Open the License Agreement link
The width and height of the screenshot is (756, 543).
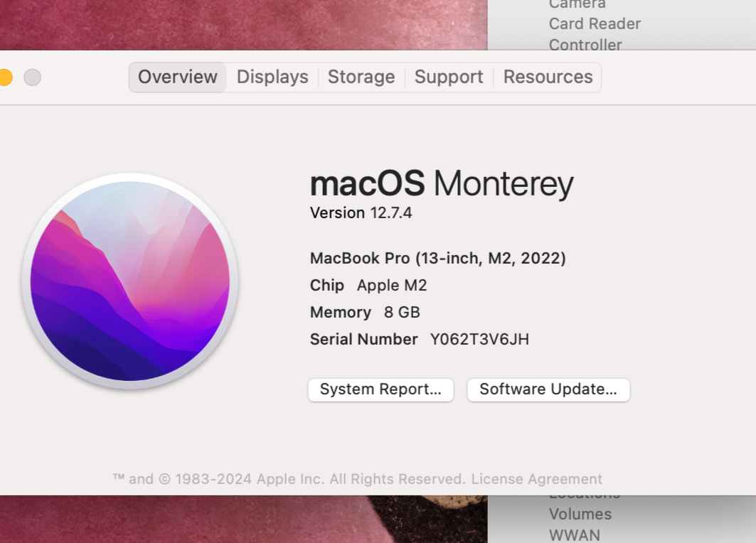pyautogui.click(x=536, y=479)
